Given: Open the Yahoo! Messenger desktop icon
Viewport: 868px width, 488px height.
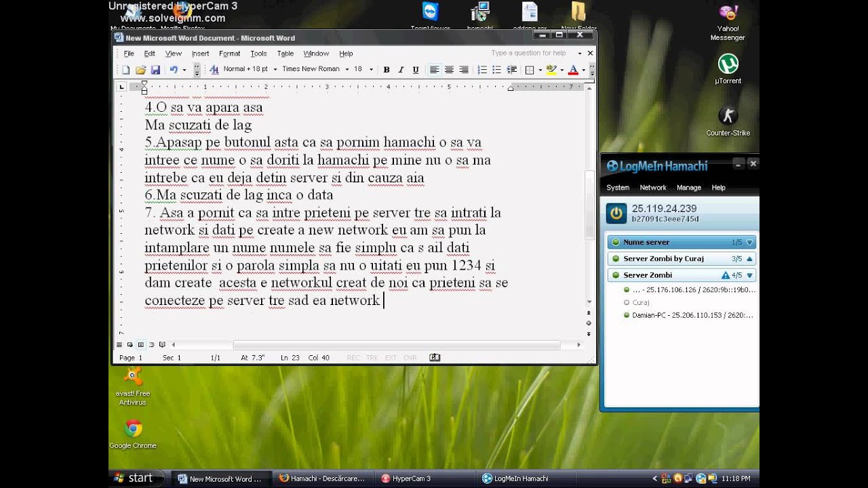Looking at the screenshot, I should click(728, 22).
